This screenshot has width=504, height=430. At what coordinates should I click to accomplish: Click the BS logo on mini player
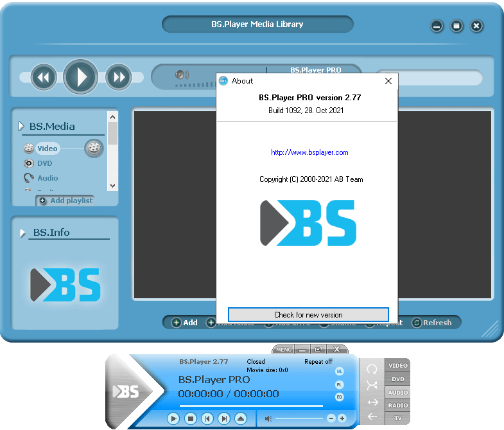point(126,391)
